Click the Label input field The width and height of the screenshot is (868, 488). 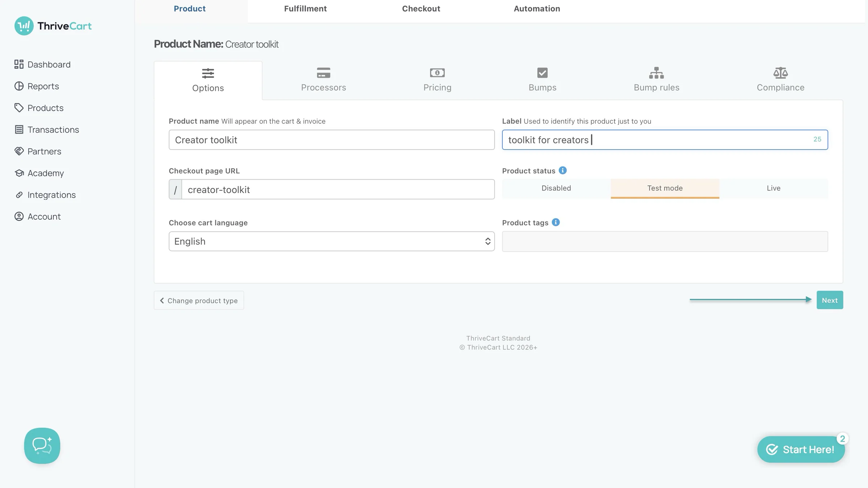tap(665, 140)
